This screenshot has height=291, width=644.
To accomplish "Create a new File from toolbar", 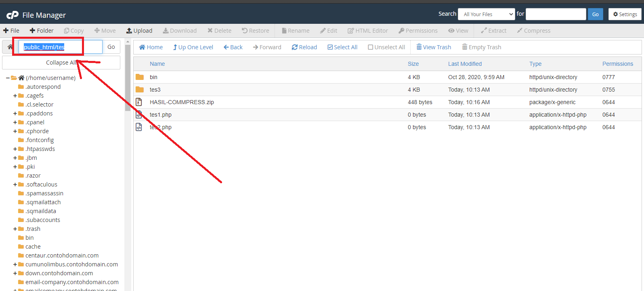I will (11, 31).
